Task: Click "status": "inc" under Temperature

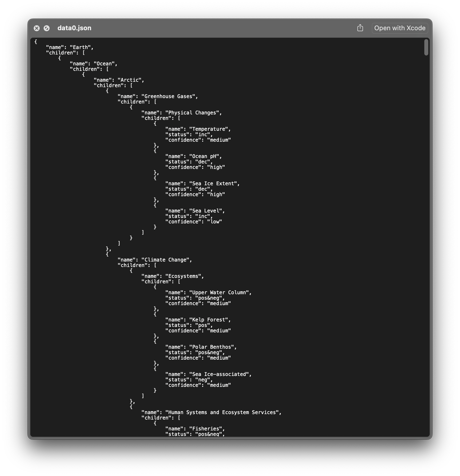Action: 189,134
